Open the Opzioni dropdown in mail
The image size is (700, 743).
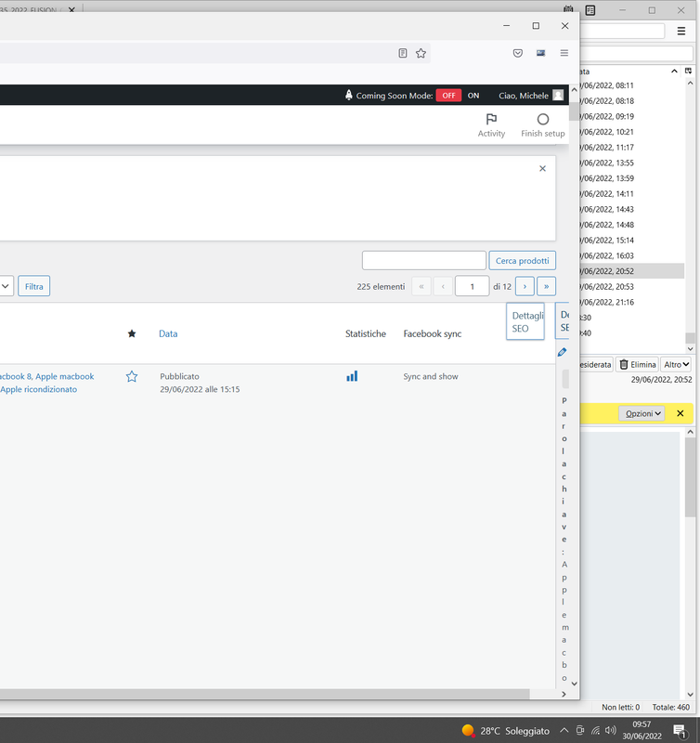642,413
